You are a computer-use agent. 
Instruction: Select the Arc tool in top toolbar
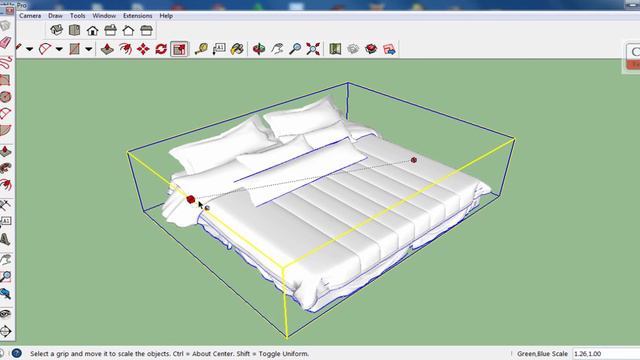(45, 49)
